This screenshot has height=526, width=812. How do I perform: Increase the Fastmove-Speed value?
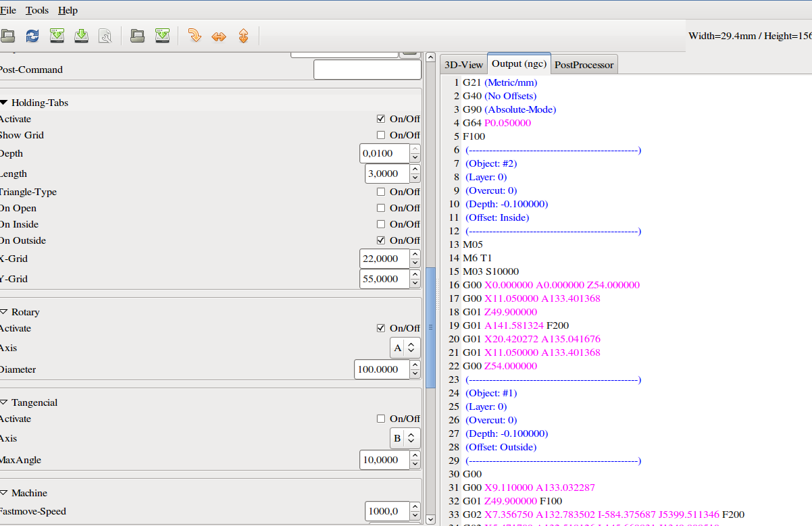[415, 506]
